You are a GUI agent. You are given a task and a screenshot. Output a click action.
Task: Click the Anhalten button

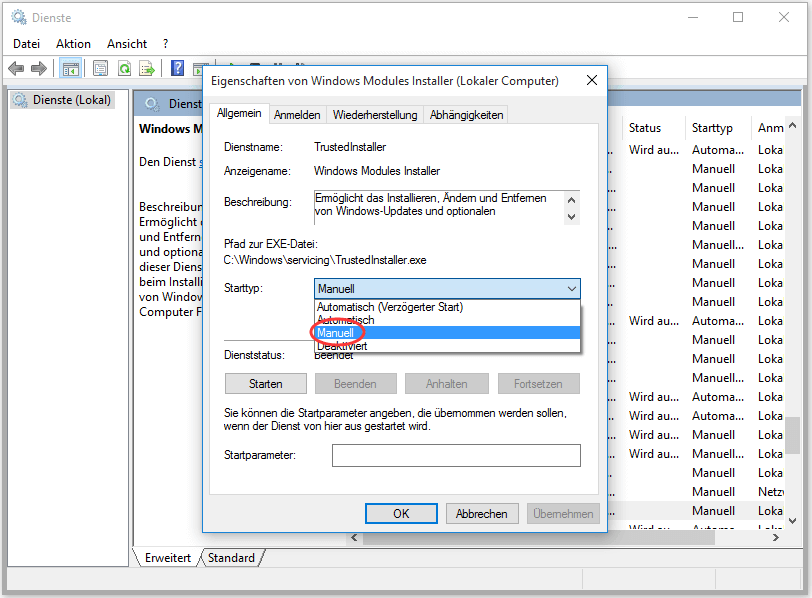(446, 384)
